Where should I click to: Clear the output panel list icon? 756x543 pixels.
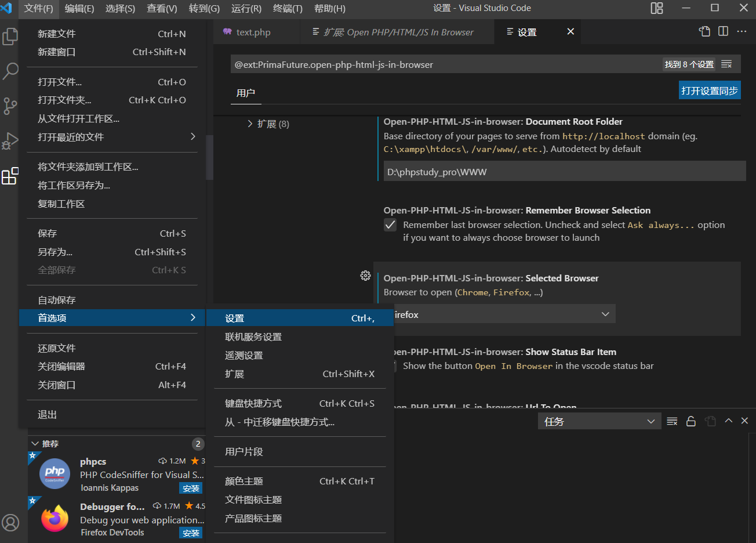(672, 421)
